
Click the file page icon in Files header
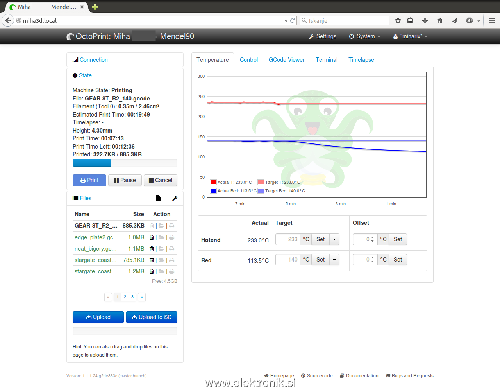click(158, 198)
